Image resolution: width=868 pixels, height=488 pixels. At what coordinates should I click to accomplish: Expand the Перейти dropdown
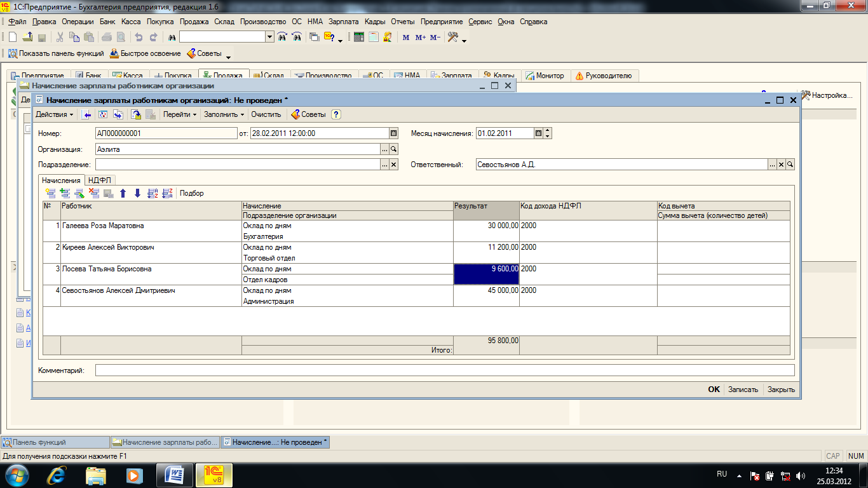(180, 114)
